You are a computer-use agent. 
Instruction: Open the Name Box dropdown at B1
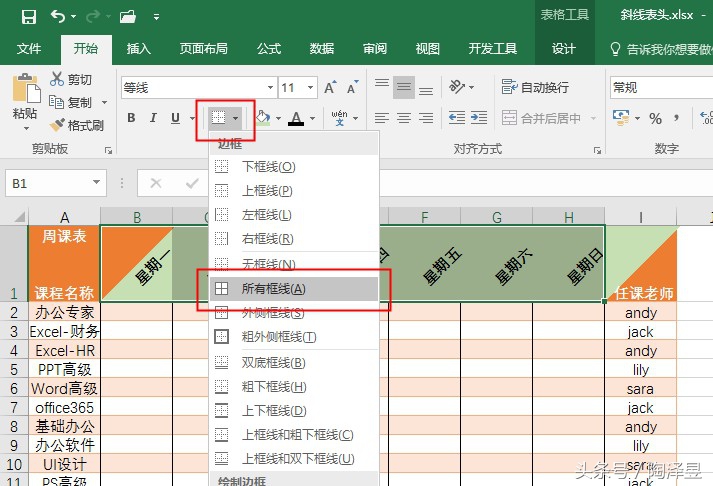point(96,182)
